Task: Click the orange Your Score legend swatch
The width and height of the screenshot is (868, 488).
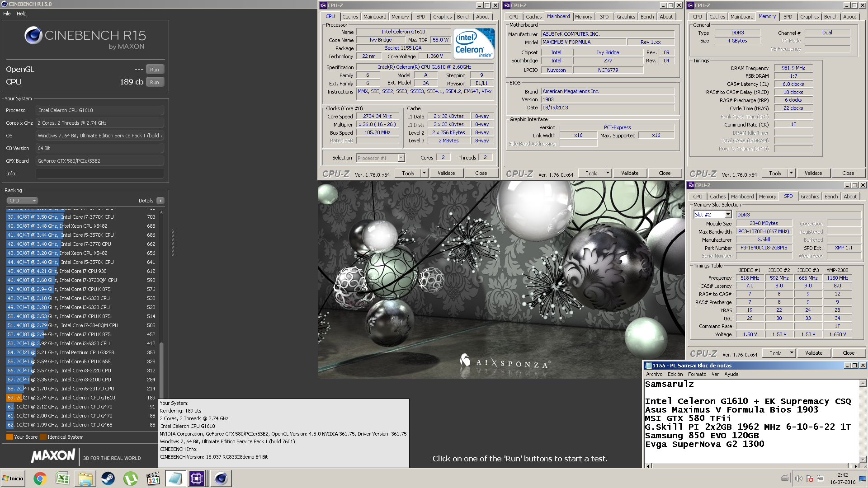Action: point(9,437)
